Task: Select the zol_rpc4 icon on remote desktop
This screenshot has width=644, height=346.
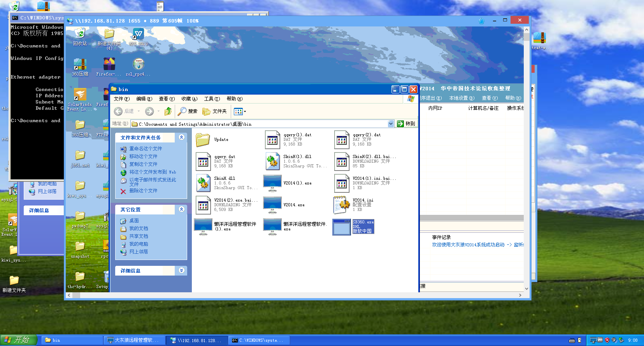Action: coord(138,67)
